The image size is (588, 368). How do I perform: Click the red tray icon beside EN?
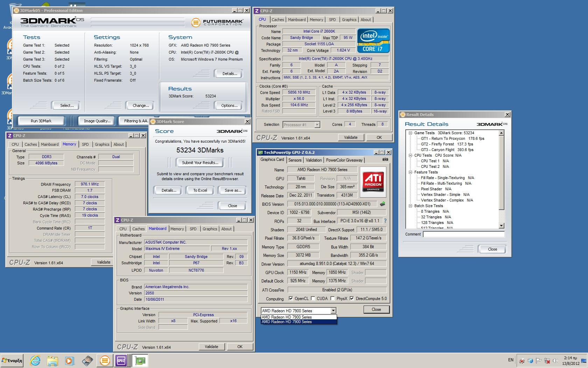tap(522, 361)
